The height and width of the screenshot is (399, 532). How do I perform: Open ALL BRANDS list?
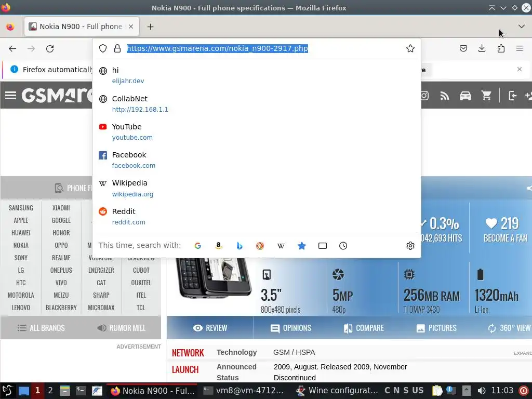[x=41, y=328]
